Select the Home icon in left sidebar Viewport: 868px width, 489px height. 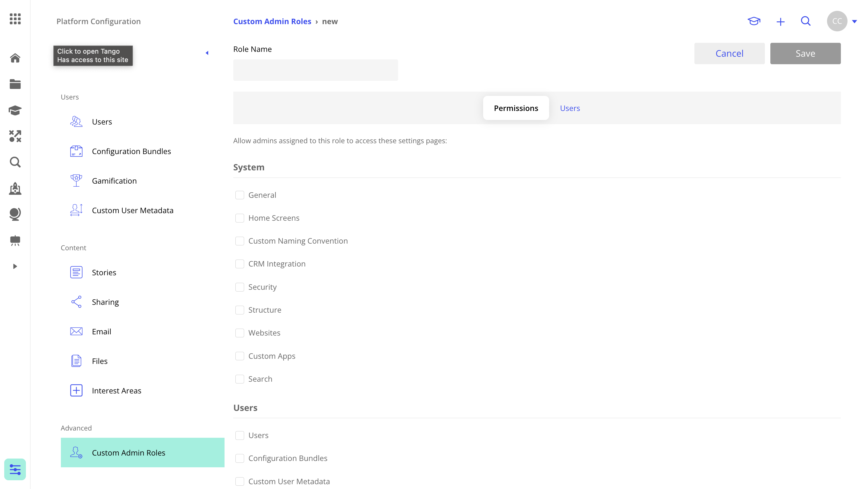click(15, 58)
